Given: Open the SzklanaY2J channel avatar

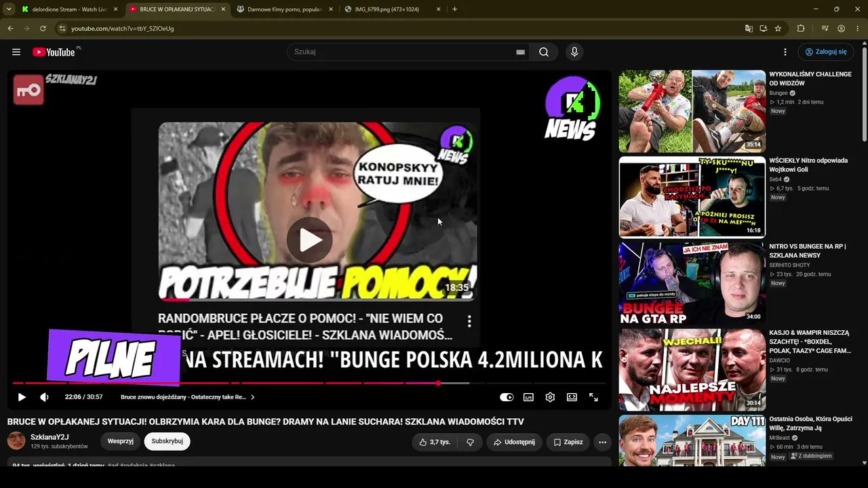Looking at the screenshot, I should click(x=16, y=441).
